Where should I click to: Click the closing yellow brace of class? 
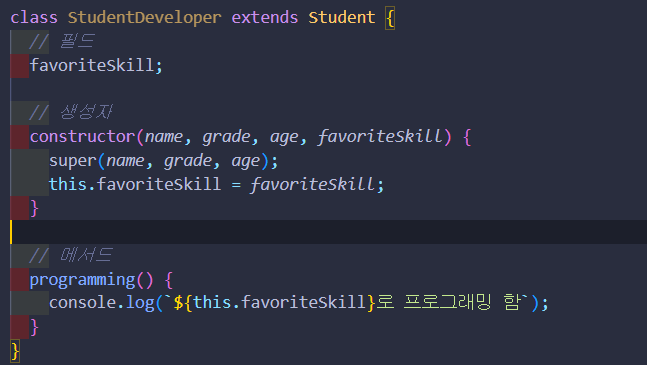[15, 351]
